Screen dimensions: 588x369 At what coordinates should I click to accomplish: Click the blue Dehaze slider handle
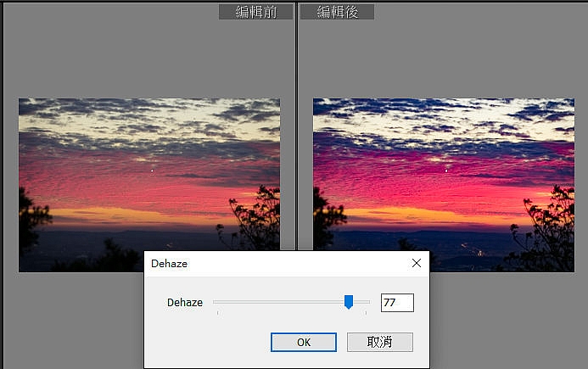coord(349,302)
